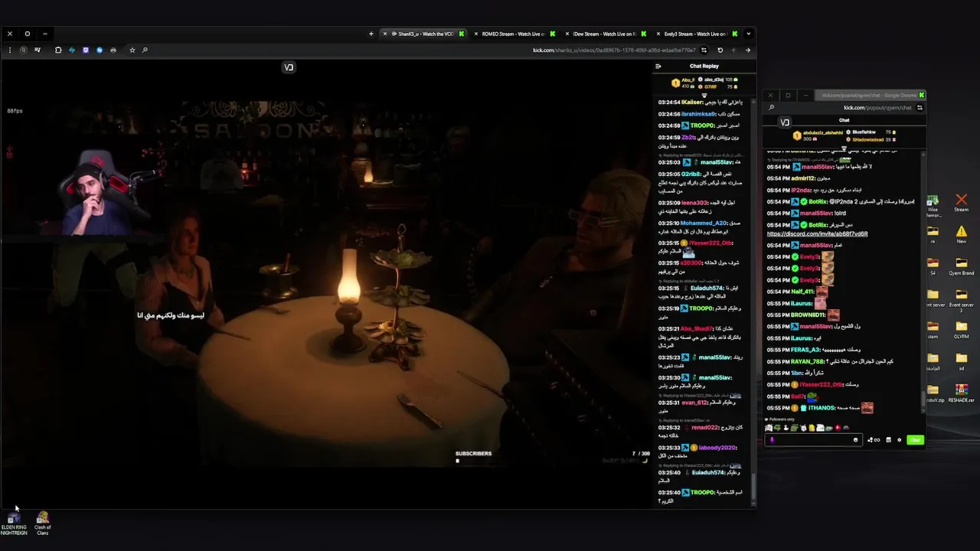This screenshot has height=551, width=980.
Task: Open the RESHADE.rar desktop file
Action: pyautogui.click(x=962, y=393)
